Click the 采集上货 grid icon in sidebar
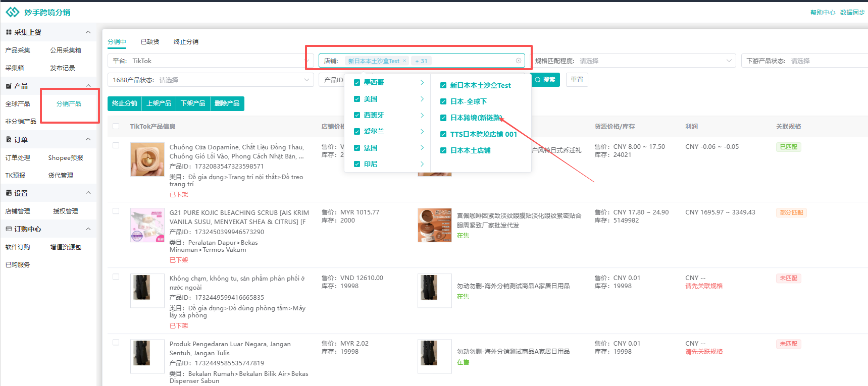The height and width of the screenshot is (386, 868). tap(9, 32)
